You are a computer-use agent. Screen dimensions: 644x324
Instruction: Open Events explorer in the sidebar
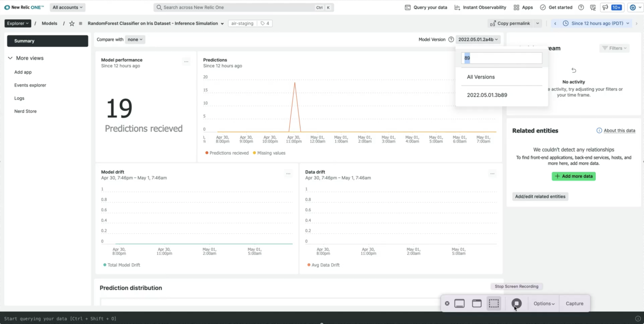tap(30, 85)
